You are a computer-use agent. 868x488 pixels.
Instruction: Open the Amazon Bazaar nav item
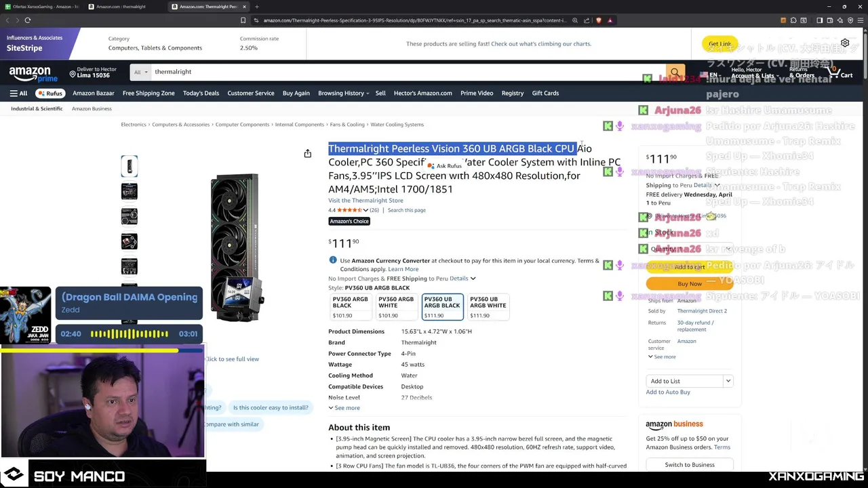point(94,93)
